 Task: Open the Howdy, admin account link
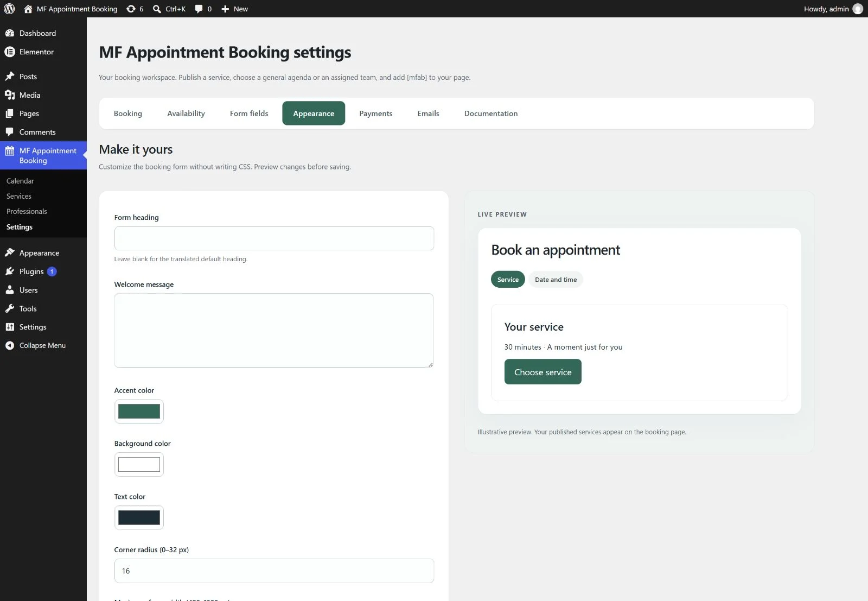pos(826,9)
